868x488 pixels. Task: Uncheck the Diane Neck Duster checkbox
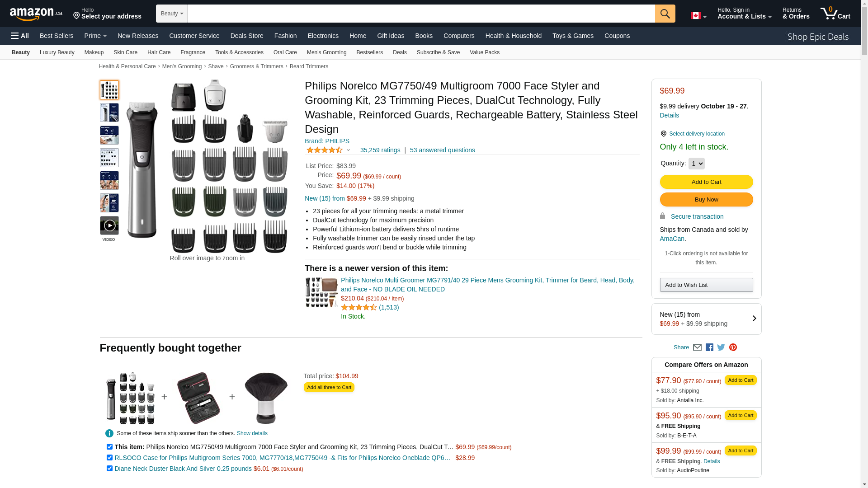[109, 469]
